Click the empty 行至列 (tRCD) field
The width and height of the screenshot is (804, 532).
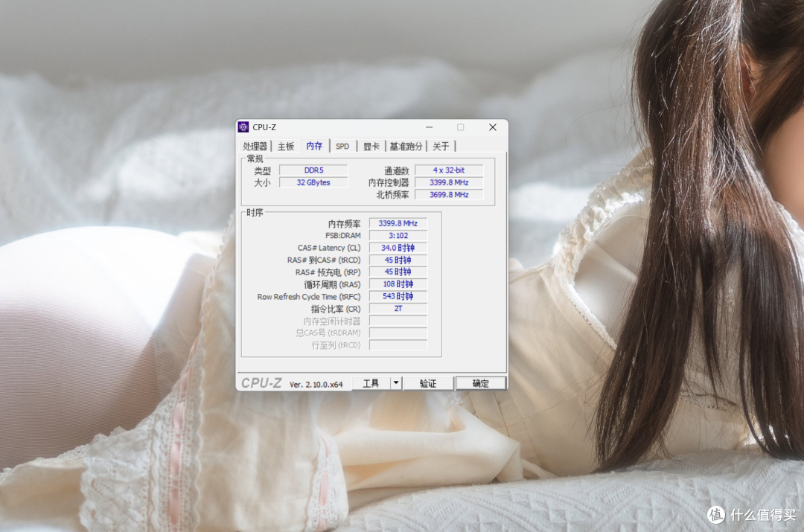(398, 345)
